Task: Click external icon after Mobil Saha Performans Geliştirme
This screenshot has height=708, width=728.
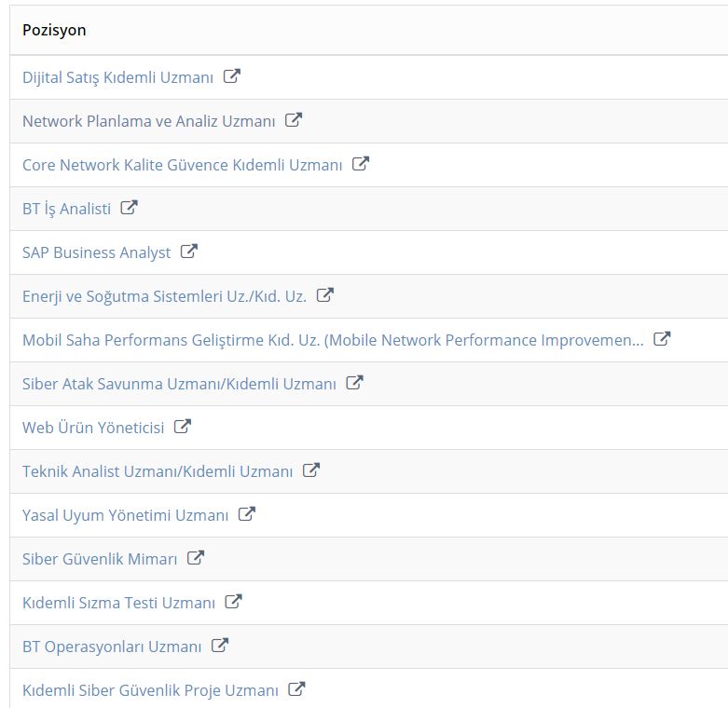Action: [662, 339]
